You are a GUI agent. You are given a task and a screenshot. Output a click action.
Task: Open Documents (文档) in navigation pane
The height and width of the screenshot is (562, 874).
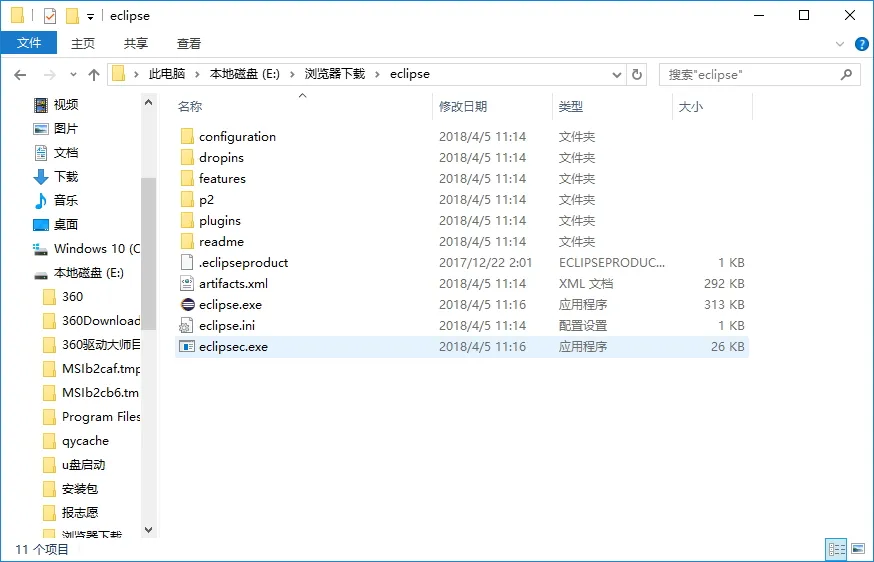56,152
